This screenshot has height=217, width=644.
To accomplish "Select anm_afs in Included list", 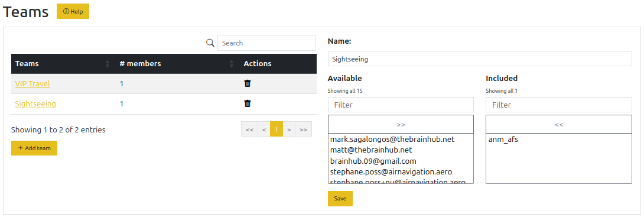I will [x=558, y=140].
